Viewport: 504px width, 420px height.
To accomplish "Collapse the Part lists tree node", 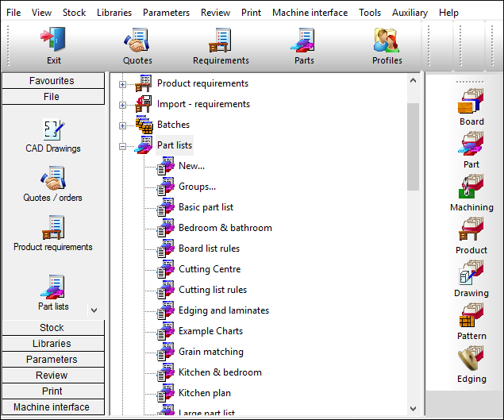I will 122,146.
